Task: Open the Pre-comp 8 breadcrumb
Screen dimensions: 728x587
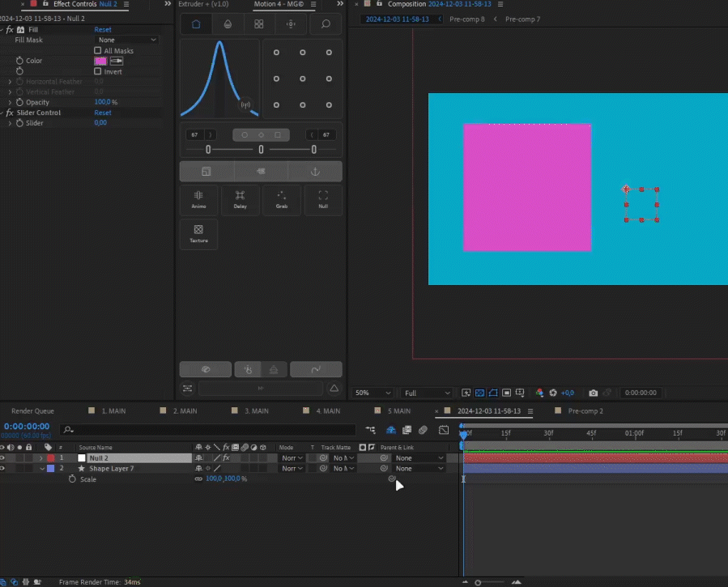Action: coord(466,19)
